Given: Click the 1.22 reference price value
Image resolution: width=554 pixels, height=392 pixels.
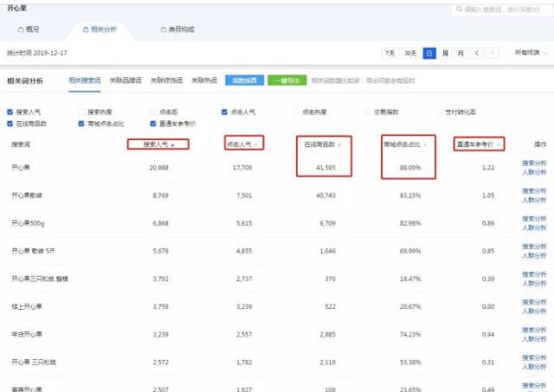Looking at the screenshot, I should [x=488, y=168].
